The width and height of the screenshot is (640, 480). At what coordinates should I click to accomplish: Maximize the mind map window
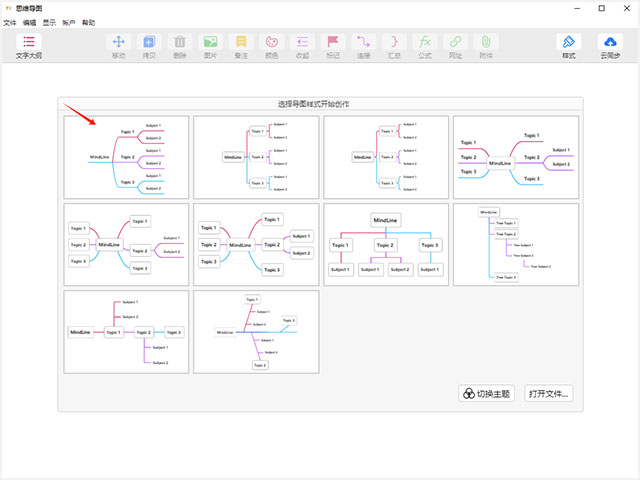[x=602, y=8]
